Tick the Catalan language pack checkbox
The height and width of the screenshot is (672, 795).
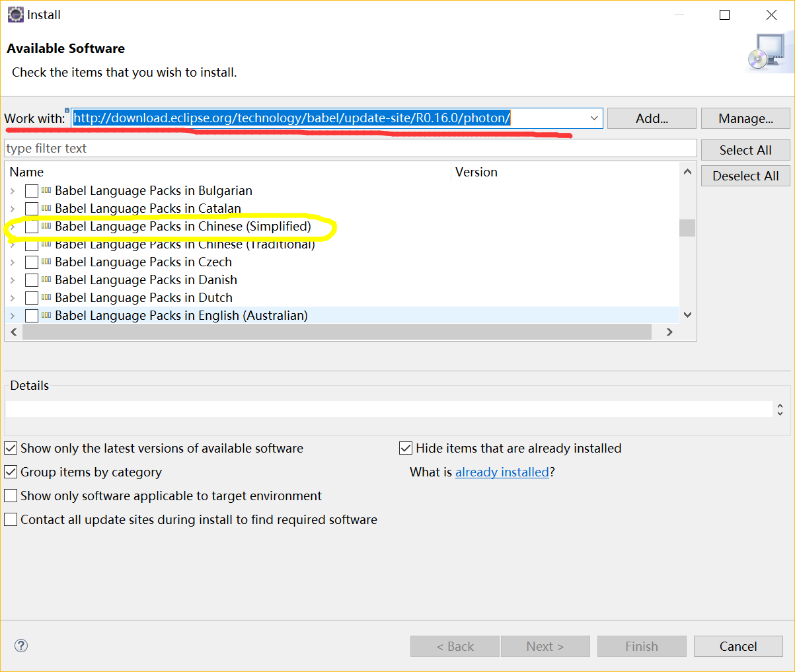point(31,209)
